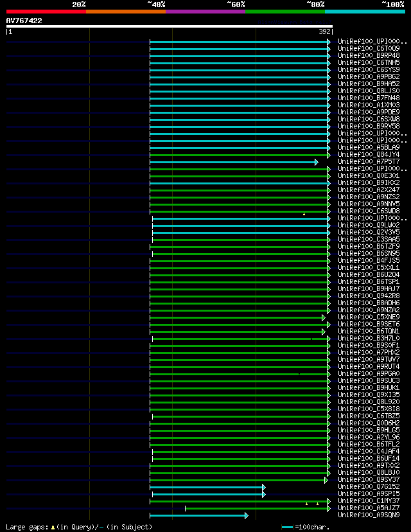411x532 pixels.
Task: Click the UniRef100_B9HA52 hit name
Action: coord(369,84)
